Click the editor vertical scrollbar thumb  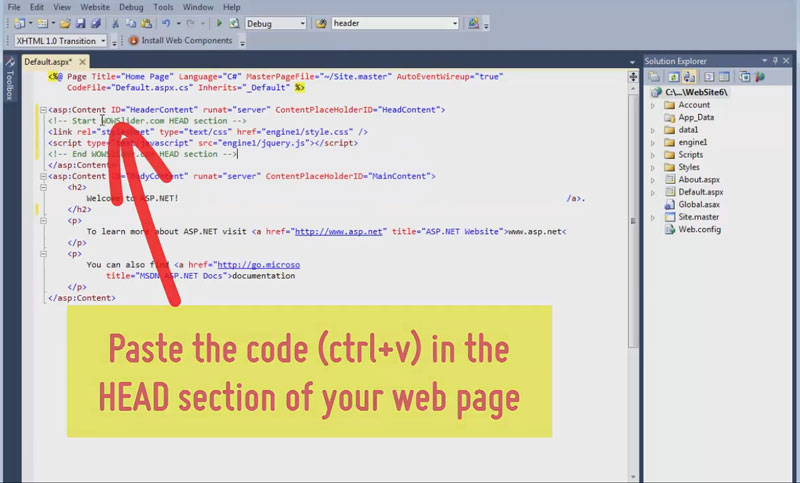[633, 221]
